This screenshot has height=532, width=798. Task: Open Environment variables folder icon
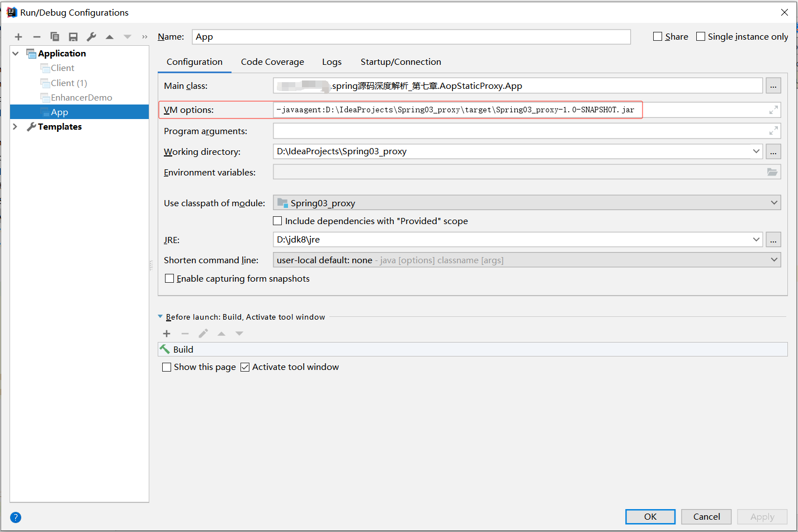[x=772, y=172]
